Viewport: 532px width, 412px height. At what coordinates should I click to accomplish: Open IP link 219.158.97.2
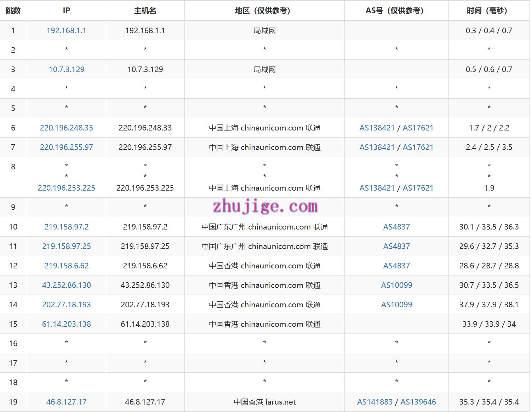point(66,227)
